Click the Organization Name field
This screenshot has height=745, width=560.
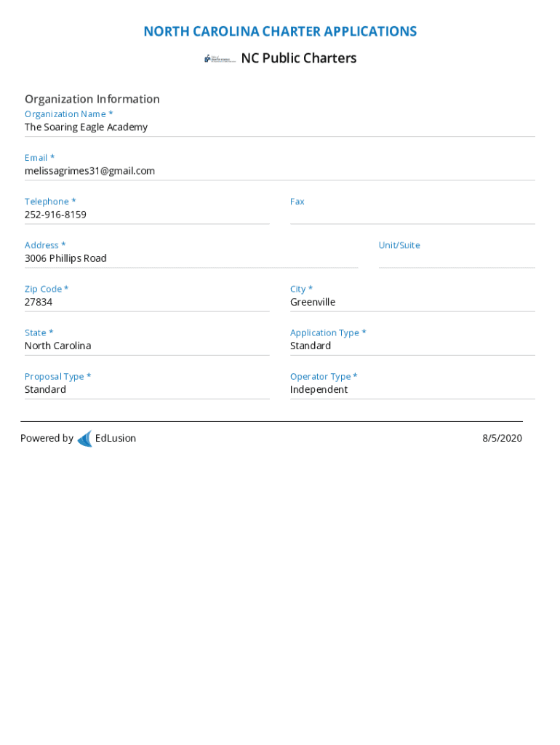(x=279, y=127)
